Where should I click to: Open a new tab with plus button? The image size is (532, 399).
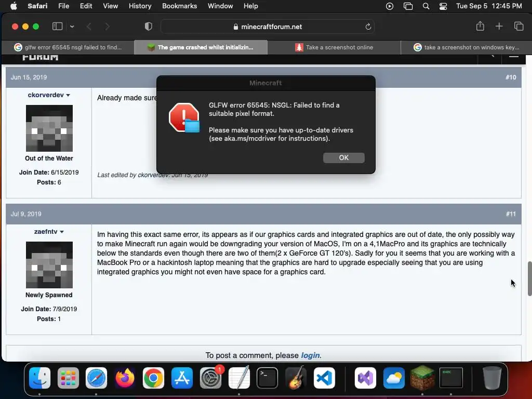(499, 26)
